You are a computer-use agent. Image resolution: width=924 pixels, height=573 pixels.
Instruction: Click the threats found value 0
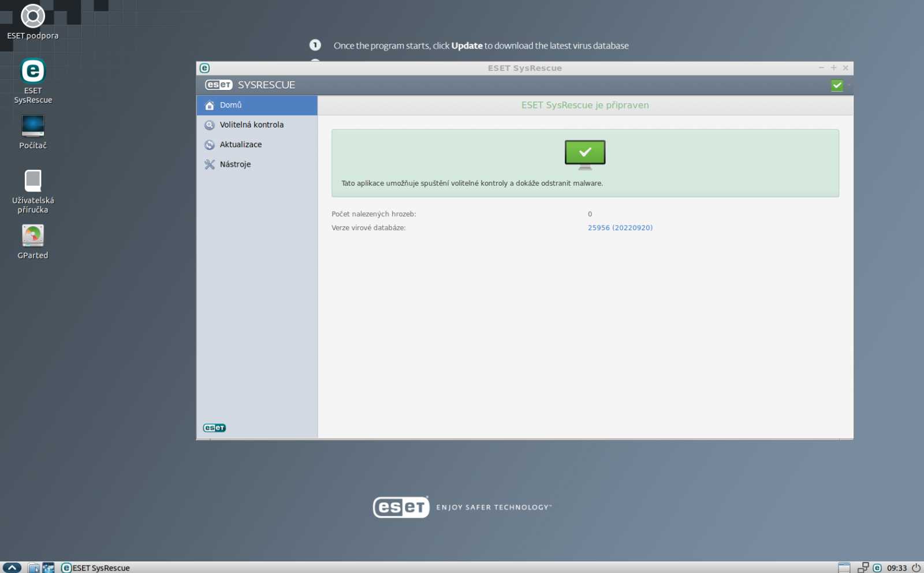tap(590, 214)
